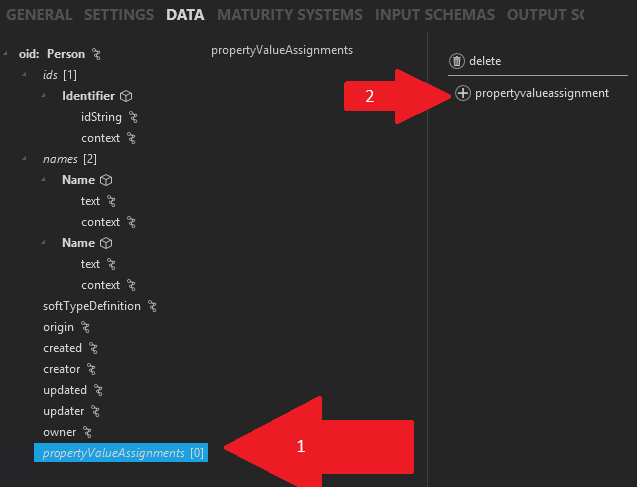Image resolution: width=637 pixels, height=487 pixels.
Task: Collapse the Identifier node arrow
Action: coord(43,95)
